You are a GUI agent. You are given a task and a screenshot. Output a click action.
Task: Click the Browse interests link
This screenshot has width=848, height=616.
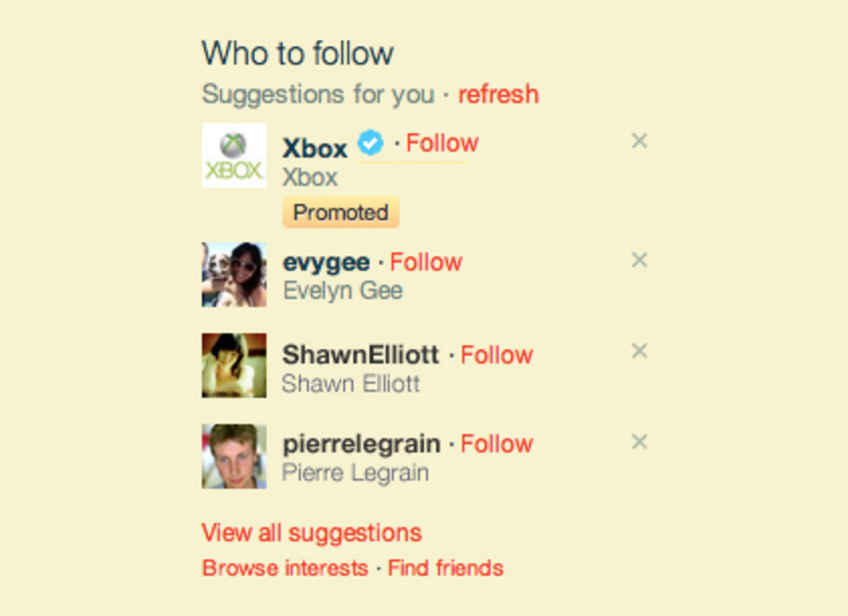(284, 568)
